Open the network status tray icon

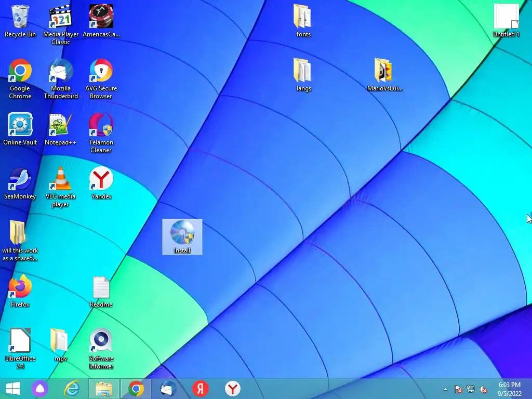click(471, 389)
